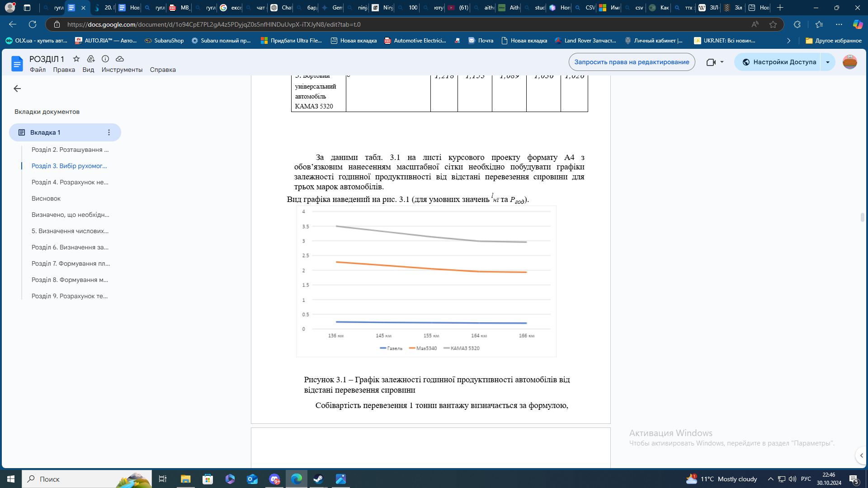Show document info details icon

(105, 59)
